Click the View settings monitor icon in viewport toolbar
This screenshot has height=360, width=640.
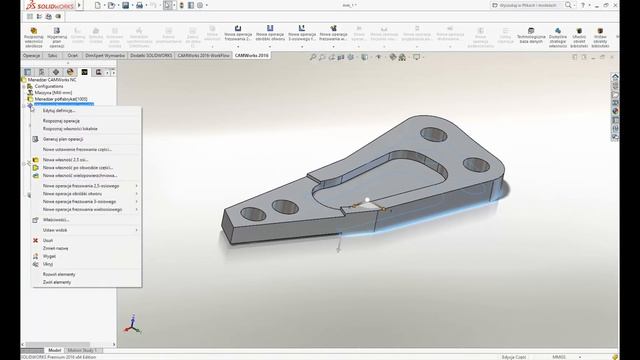(x=416, y=57)
